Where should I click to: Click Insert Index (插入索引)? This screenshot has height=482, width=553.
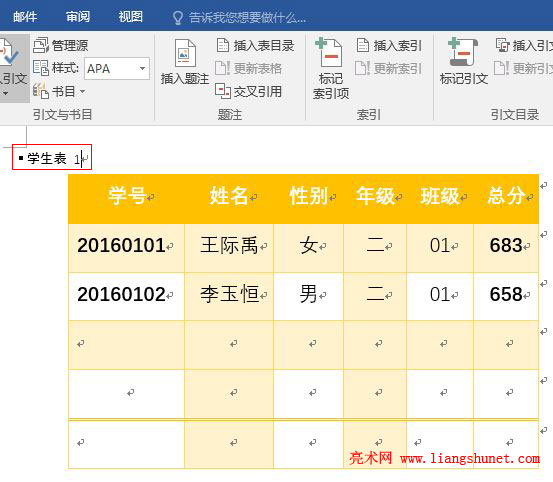point(389,45)
